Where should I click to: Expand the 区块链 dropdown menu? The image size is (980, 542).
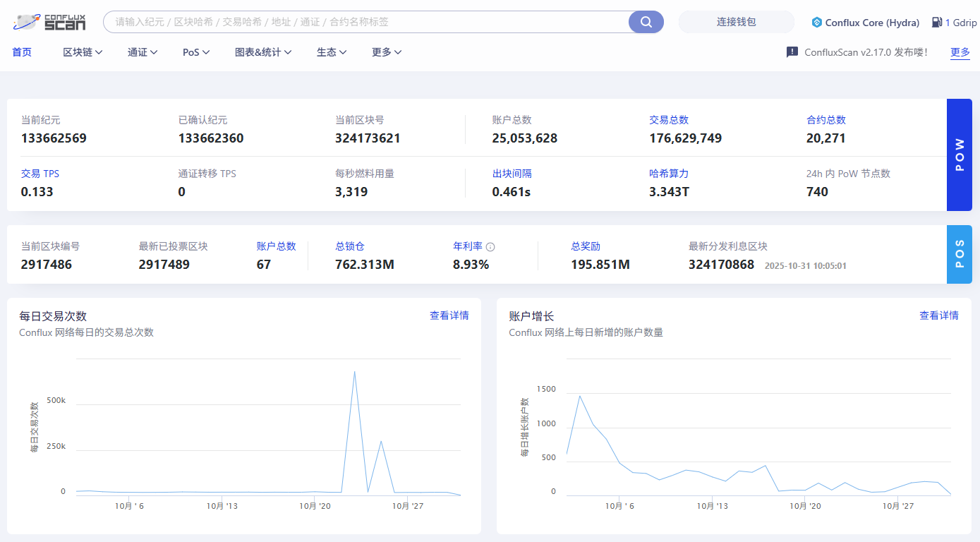click(83, 52)
